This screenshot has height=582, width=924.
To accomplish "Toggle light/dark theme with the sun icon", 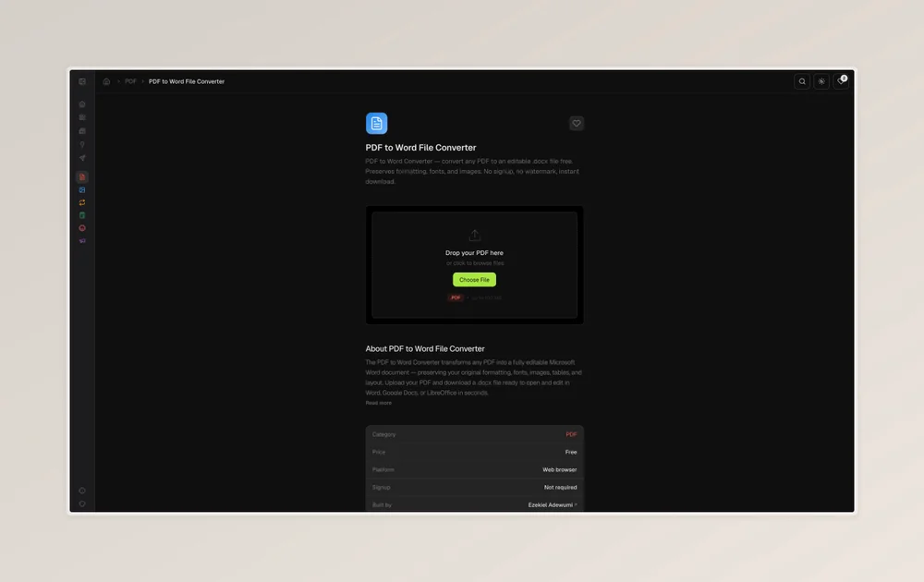I will pyautogui.click(x=821, y=81).
